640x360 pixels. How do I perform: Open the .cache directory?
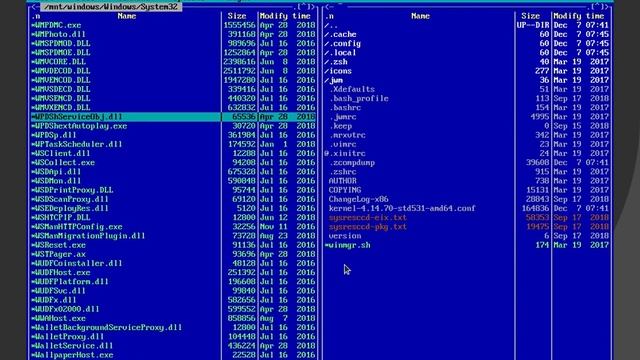pyautogui.click(x=467, y=34)
